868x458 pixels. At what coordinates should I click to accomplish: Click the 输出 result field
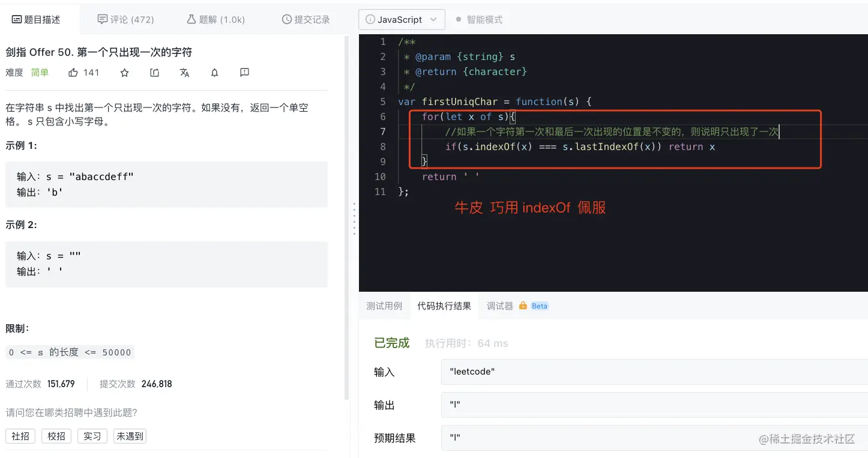654,405
